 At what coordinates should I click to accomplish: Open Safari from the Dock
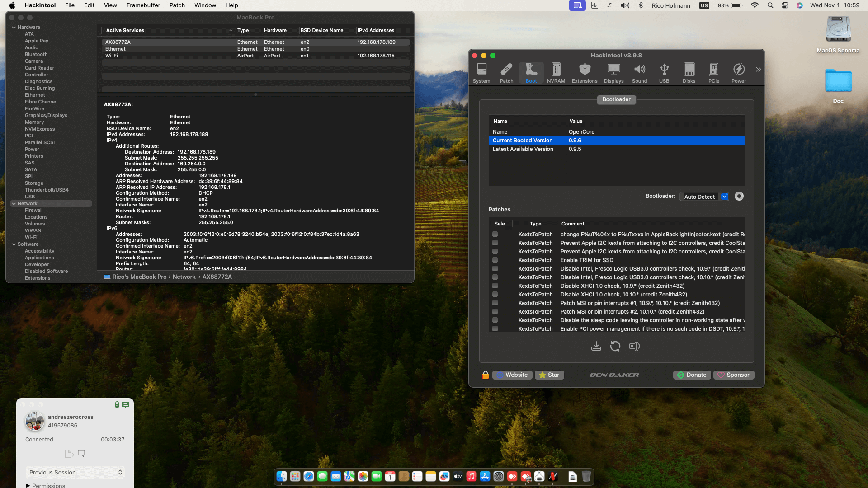pyautogui.click(x=309, y=476)
